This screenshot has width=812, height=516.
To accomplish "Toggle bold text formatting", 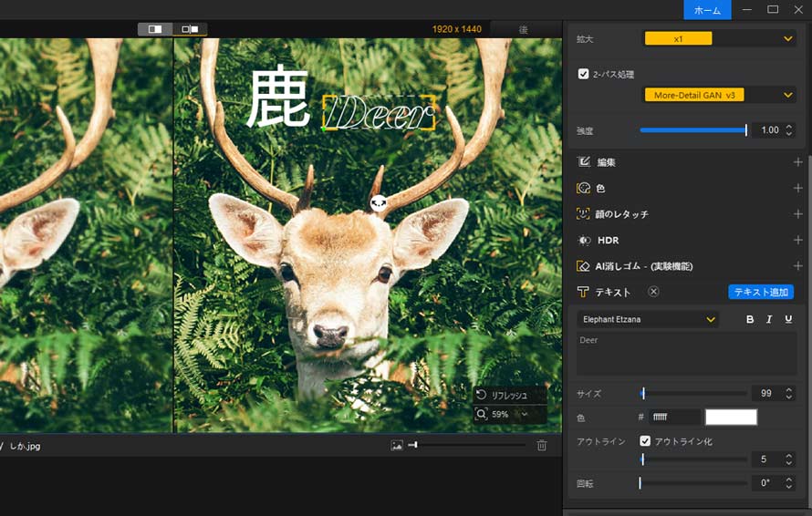I will [749, 319].
